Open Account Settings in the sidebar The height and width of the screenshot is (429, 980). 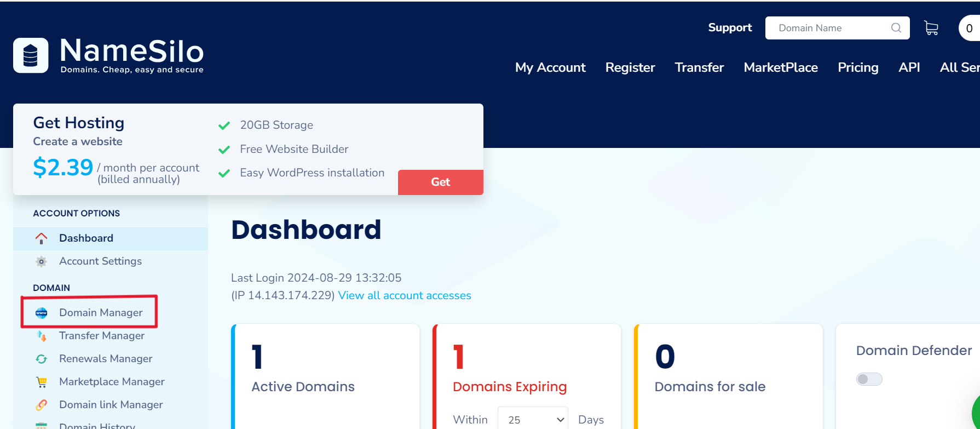100,261
